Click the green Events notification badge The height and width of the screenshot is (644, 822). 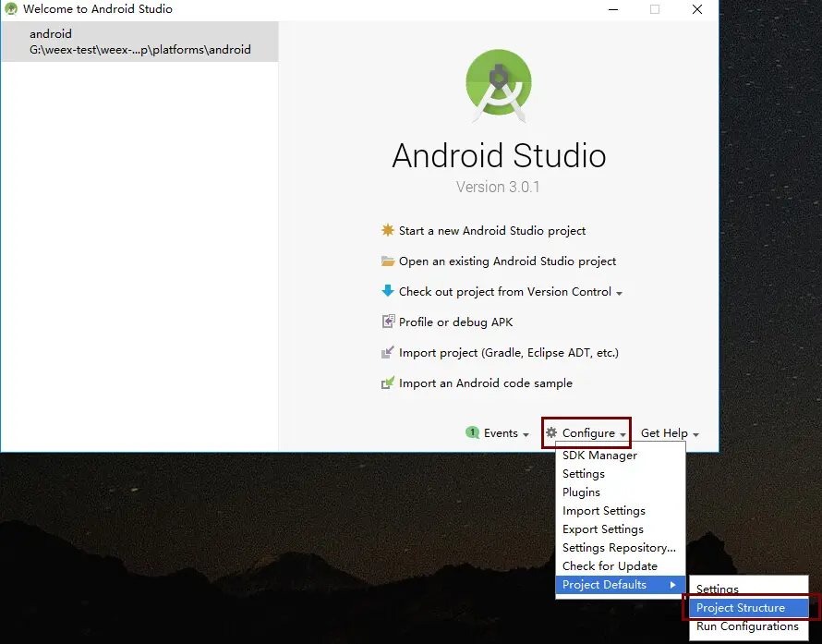pos(472,432)
